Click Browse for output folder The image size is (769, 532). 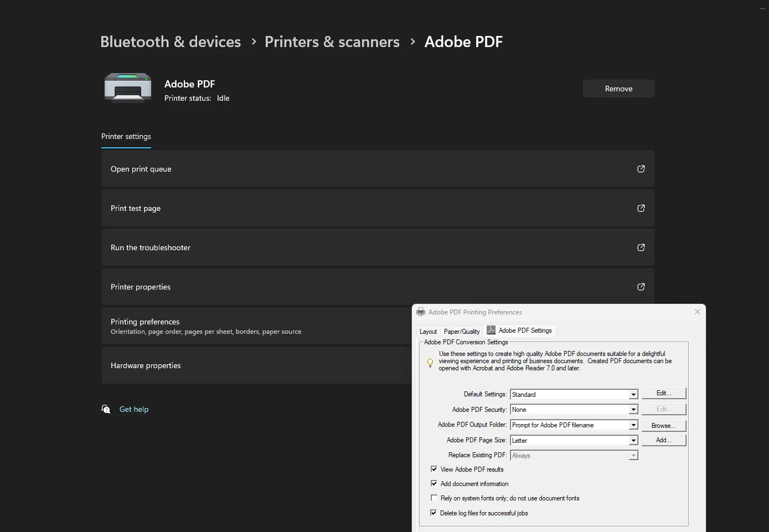[x=663, y=426]
